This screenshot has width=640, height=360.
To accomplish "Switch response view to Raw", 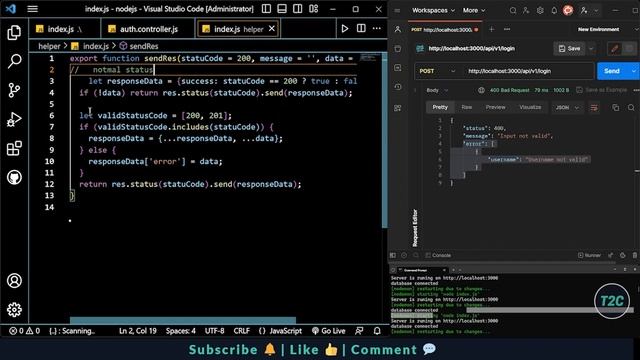I will [x=467, y=107].
